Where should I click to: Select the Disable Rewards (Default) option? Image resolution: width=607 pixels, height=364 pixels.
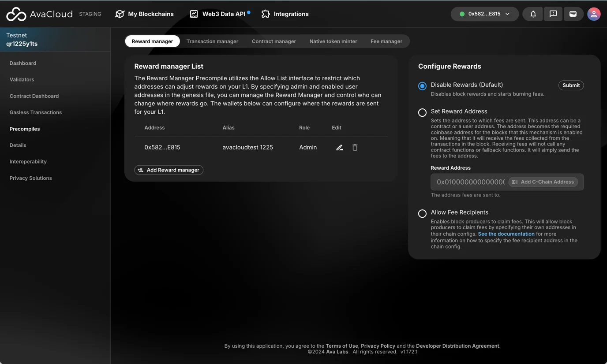(422, 86)
